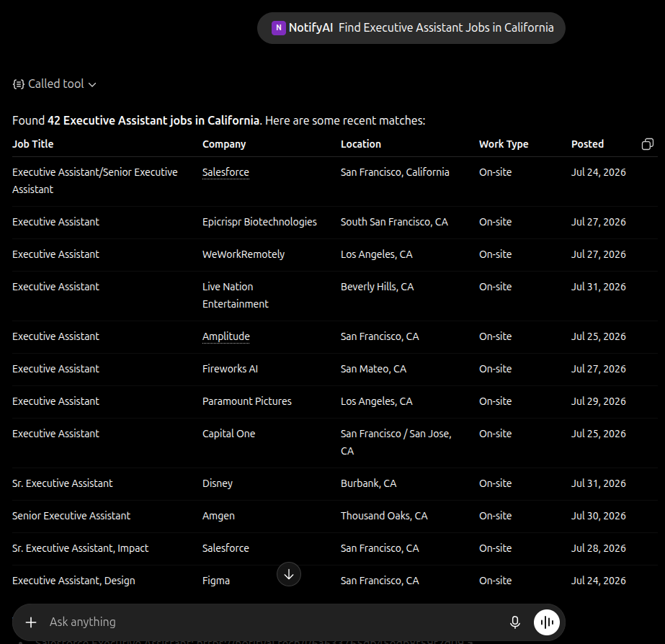Open the Salesforce link in first row

tap(226, 172)
